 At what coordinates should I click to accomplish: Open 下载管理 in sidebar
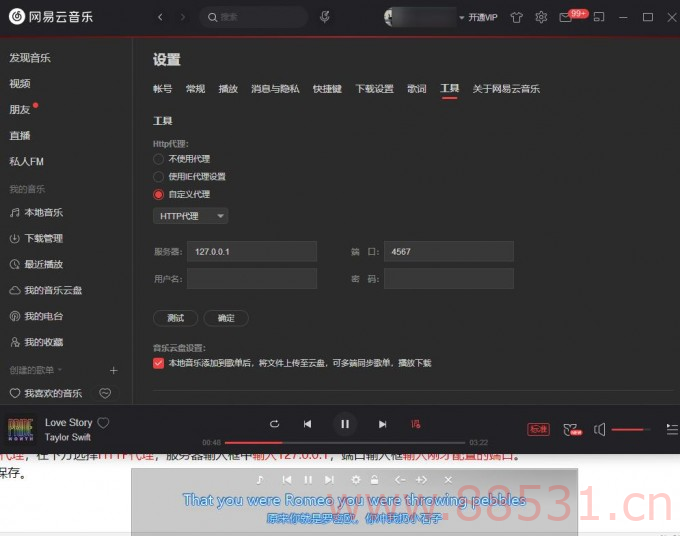(36, 239)
